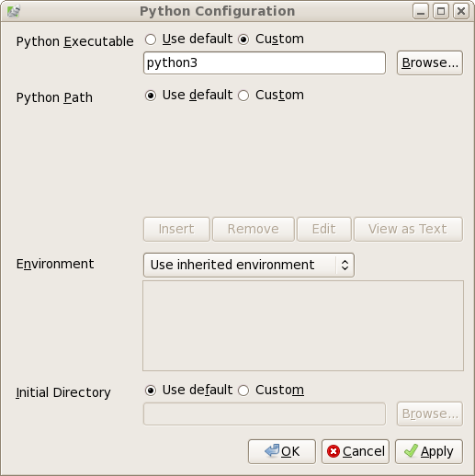Close the Python Configuration dialog
The width and height of the screenshot is (475, 476).
pos(461,12)
